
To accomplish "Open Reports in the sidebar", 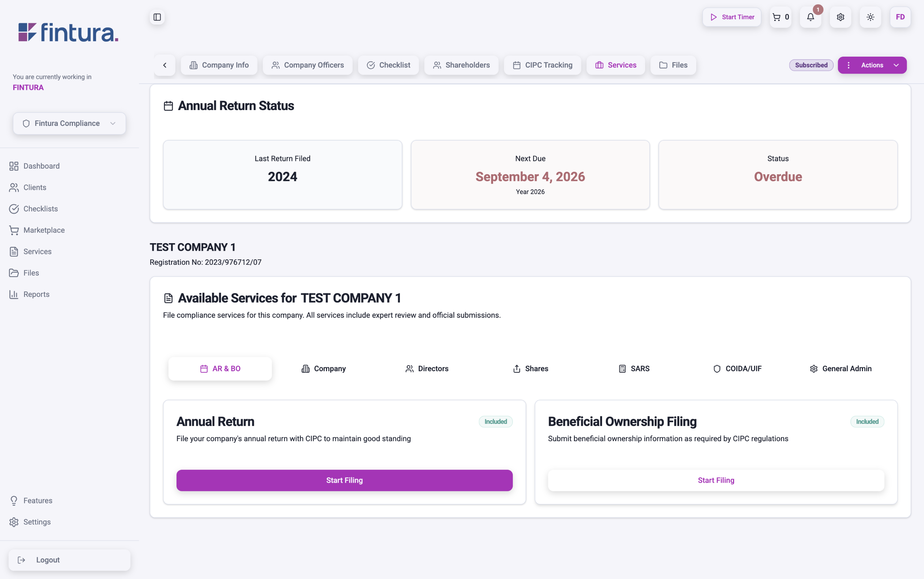I will point(36,294).
